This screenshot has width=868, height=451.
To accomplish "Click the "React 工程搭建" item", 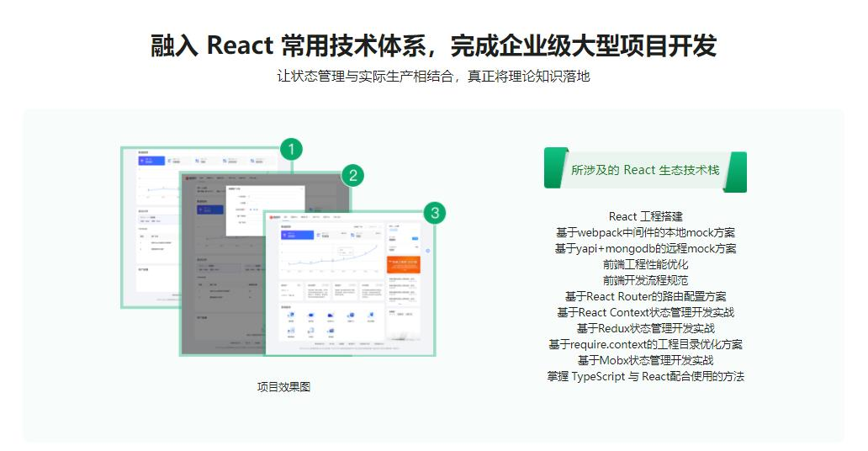I will pos(645,216).
